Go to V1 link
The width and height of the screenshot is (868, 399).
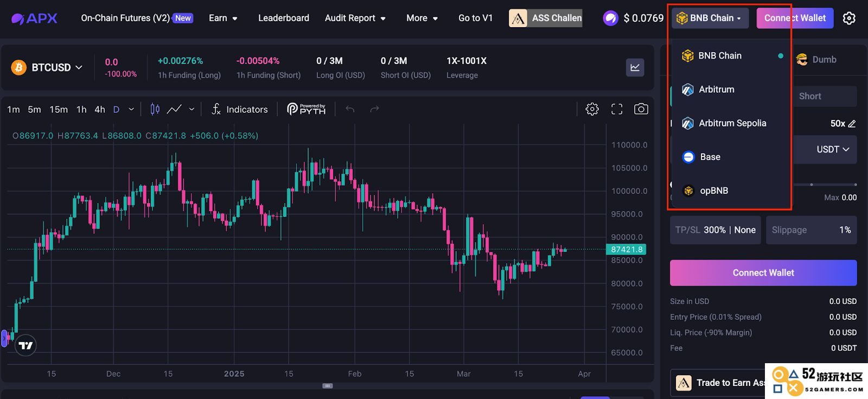(476, 18)
